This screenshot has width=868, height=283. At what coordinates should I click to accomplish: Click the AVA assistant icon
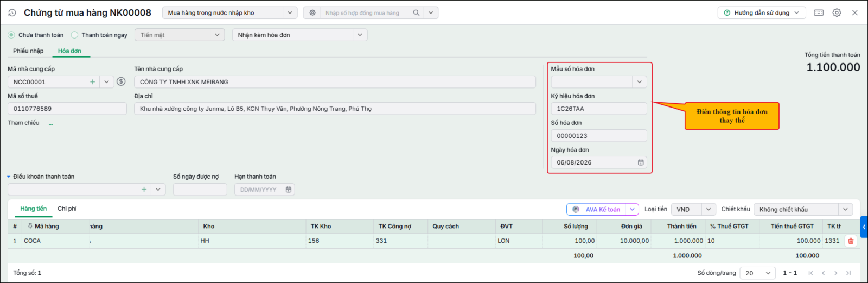pyautogui.click(x=576, y=209)
